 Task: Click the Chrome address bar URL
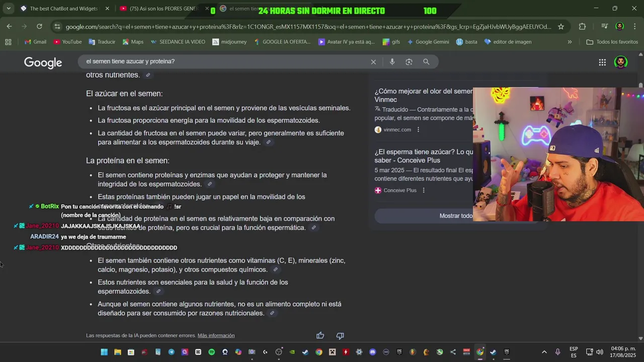click(x=308, y=27)
